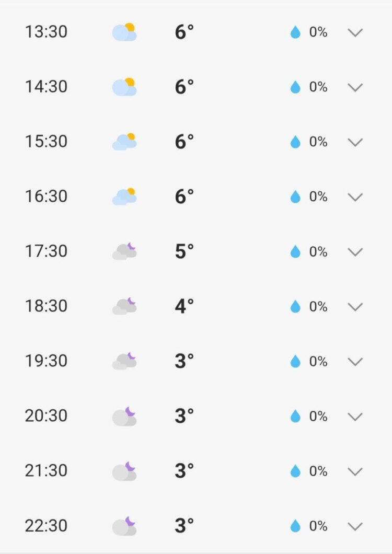Viewport: 392px width, 554px height.
Task: Click the weather icon for 15:30
Action: click(124, 142)
